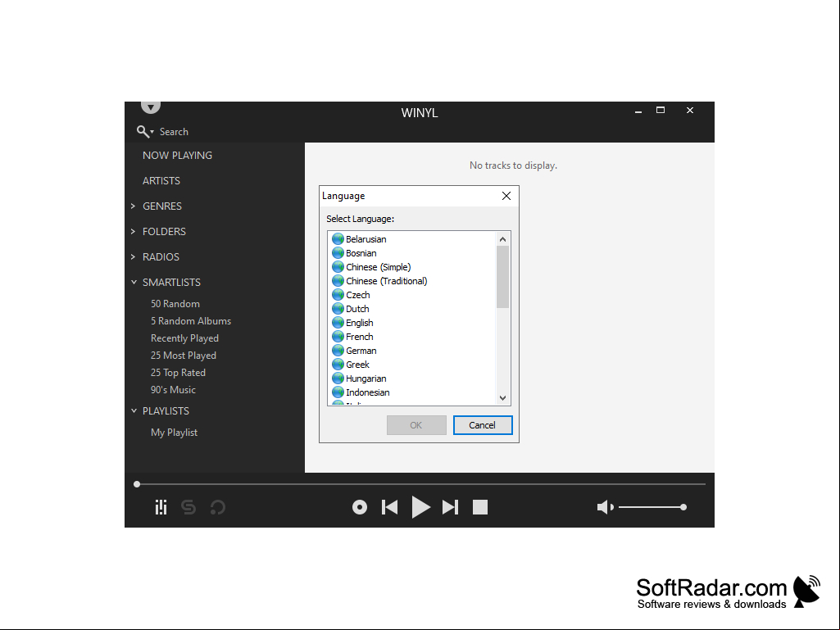Select the GENRES sidebar label

162,206
